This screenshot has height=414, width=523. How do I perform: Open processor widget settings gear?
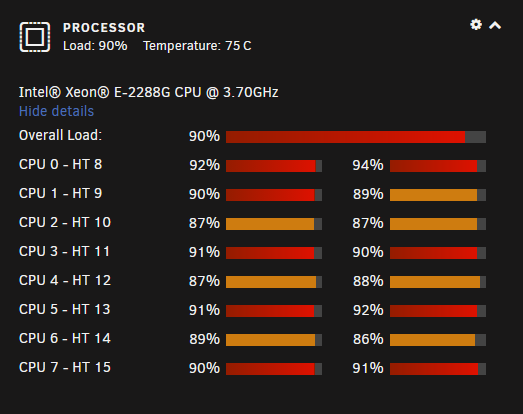[x=476, y=25]
